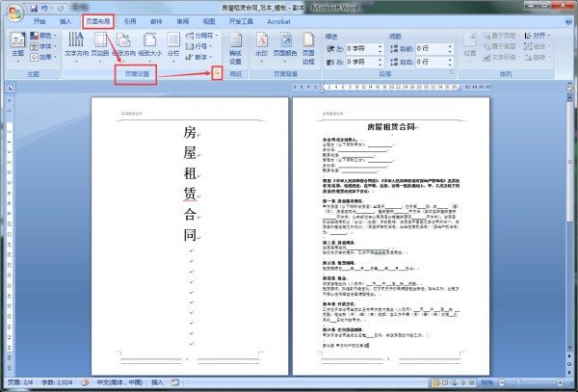
Task: Open the round Office button menu
Action: tap(14, 13)
